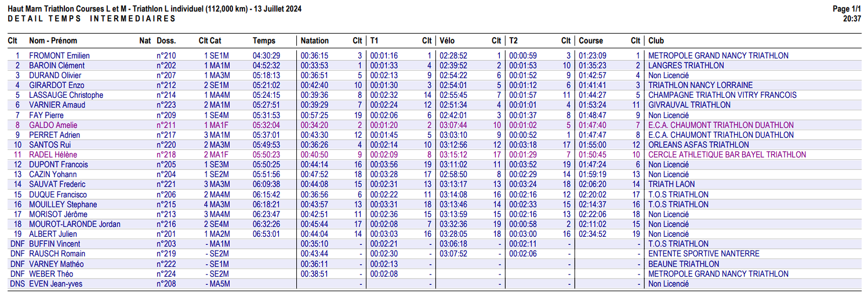Click the Page 1/1 indicator
This screenshot has height=297, width=868.
tap(847, 9)
